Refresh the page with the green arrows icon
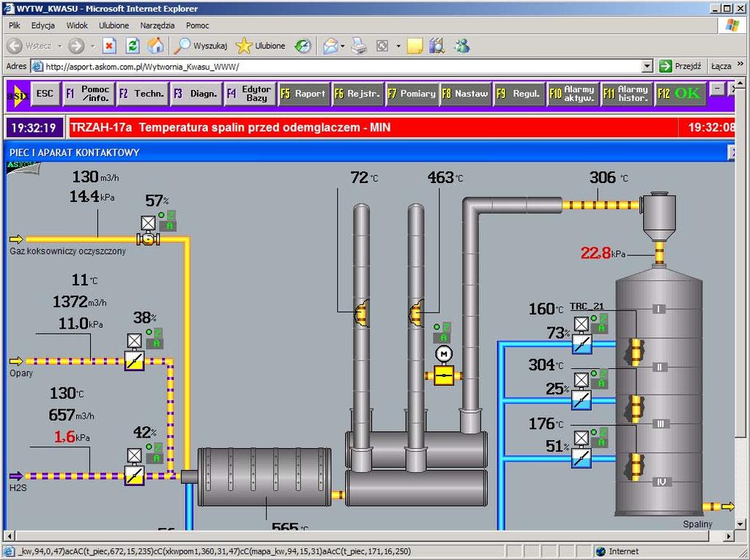 (x=133, y=46)
